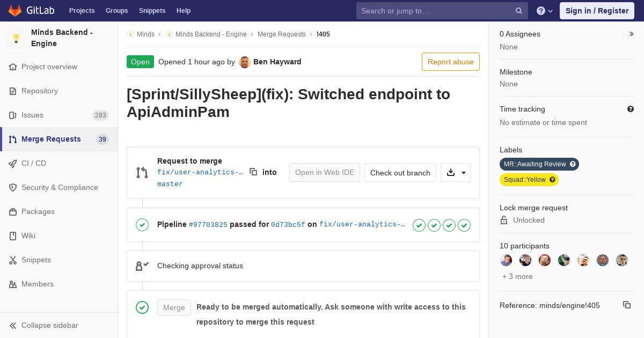Screen dimensions: 644x338
Task: Click the Open in Web IDE button
Action: [325, 172]
